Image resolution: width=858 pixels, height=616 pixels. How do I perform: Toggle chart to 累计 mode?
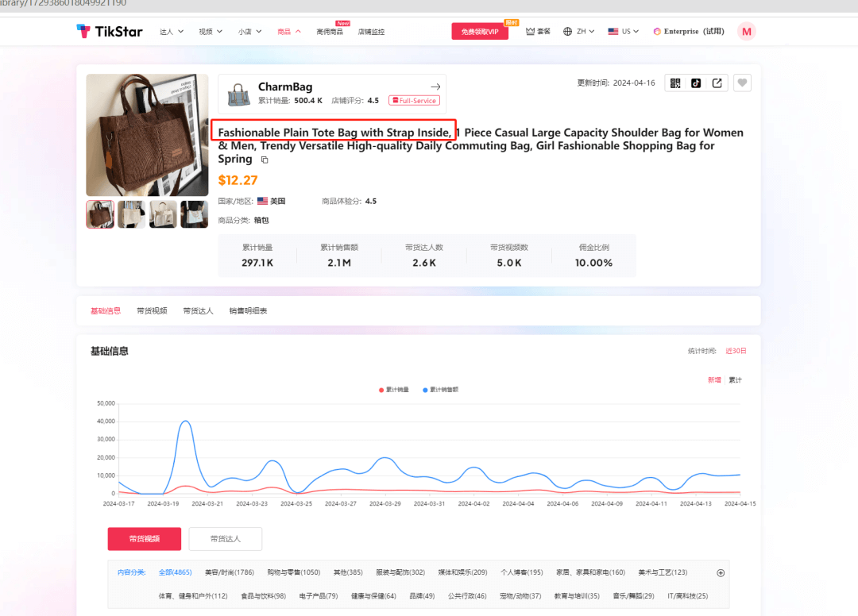coord(735,380)
